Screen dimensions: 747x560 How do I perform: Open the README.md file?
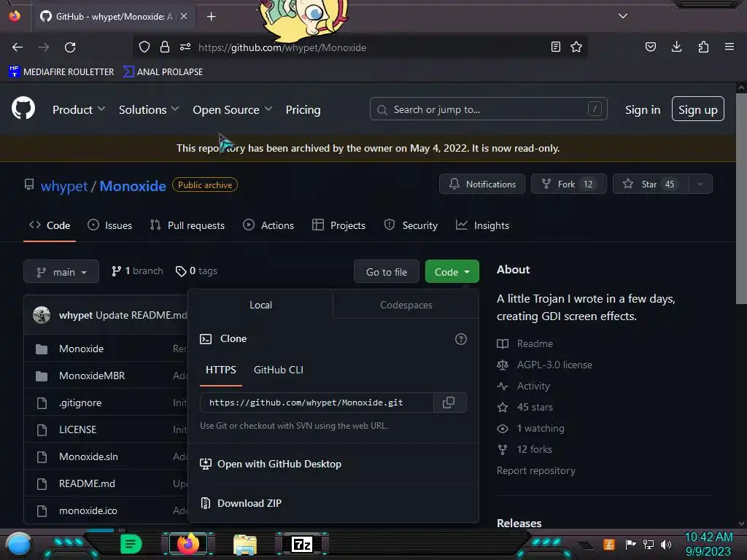pos(87,484)
